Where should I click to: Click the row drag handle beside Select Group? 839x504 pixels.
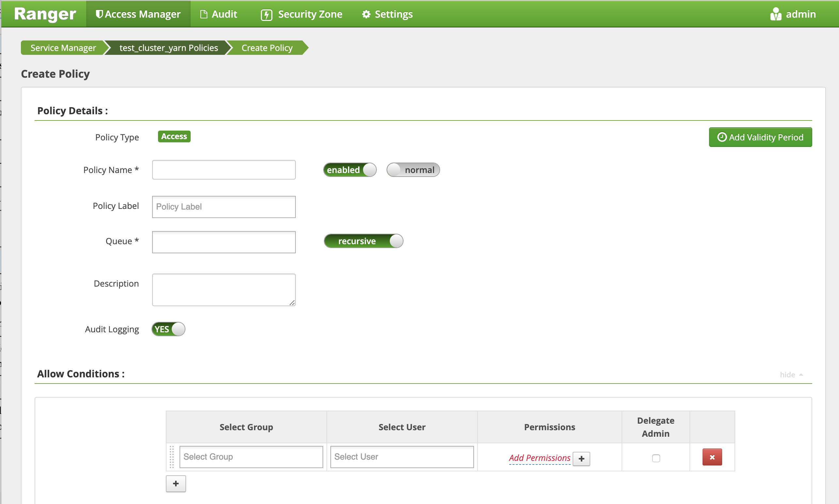coord(171,457)
